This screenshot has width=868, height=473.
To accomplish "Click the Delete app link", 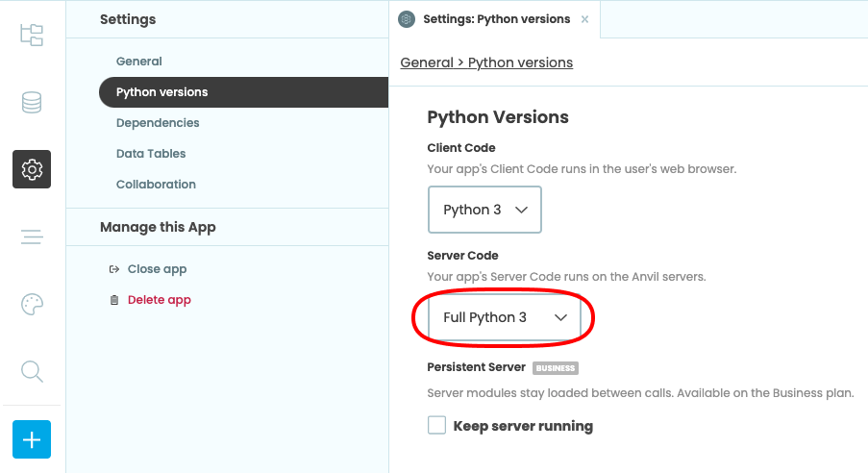I will coord(160,300).
